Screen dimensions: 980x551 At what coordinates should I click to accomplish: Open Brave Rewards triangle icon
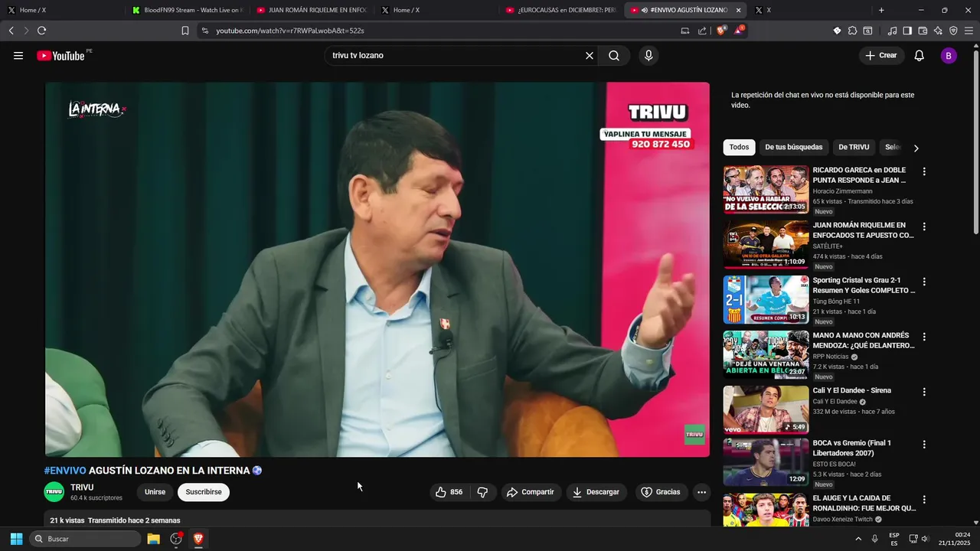pyautogui.click(x=739, y=31)
